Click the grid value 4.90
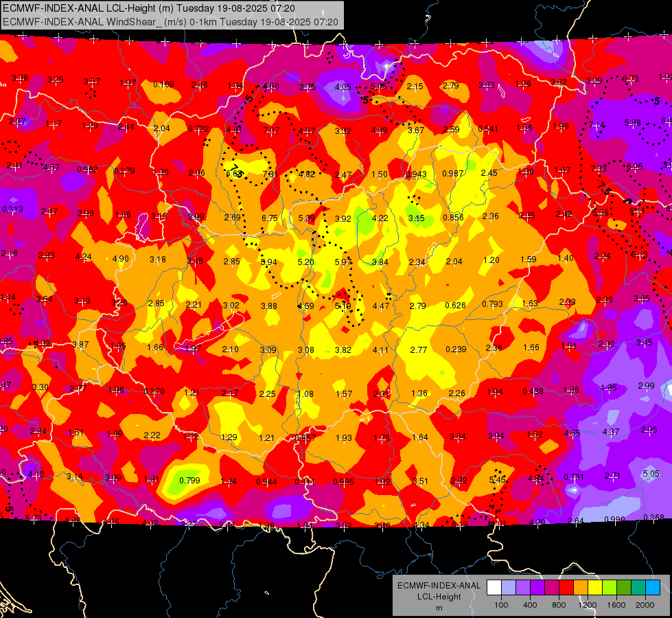The height and width of the screenshot is (618, 672). pos(120,259)
